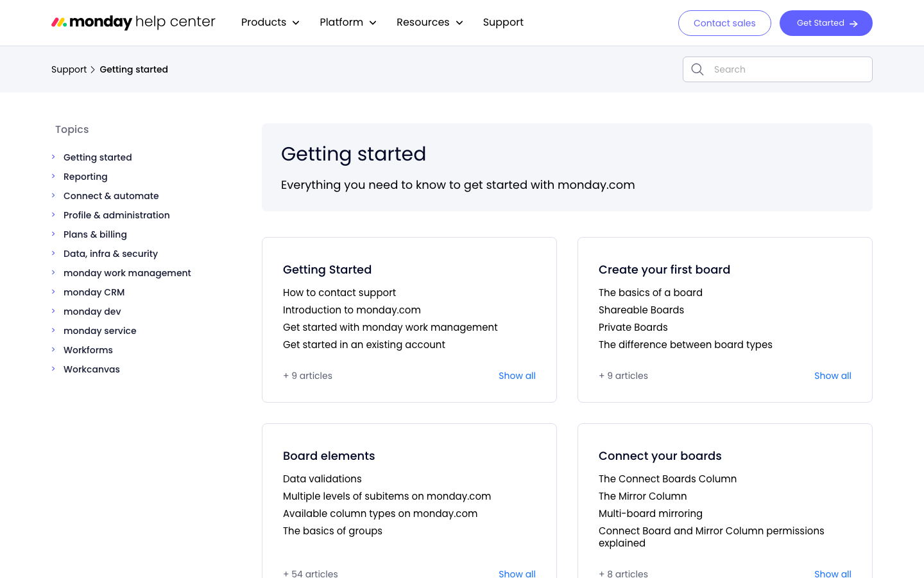Expand the Resources dropdown menu

coord(429,22)
